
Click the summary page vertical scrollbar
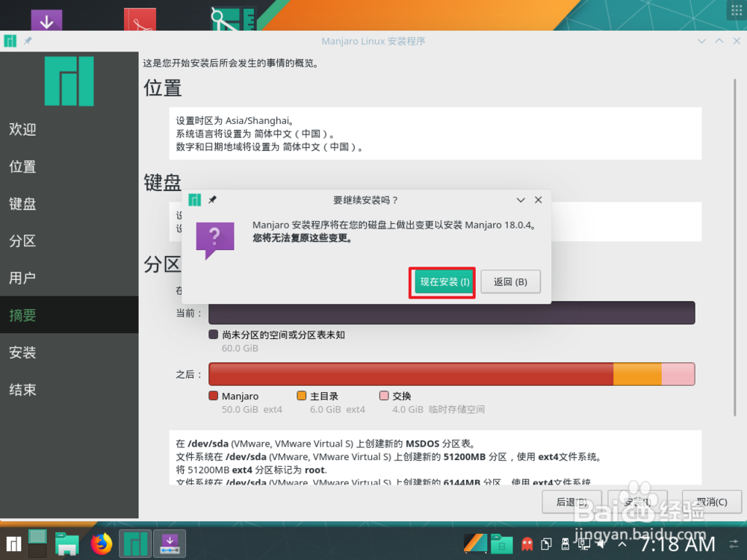735,248
